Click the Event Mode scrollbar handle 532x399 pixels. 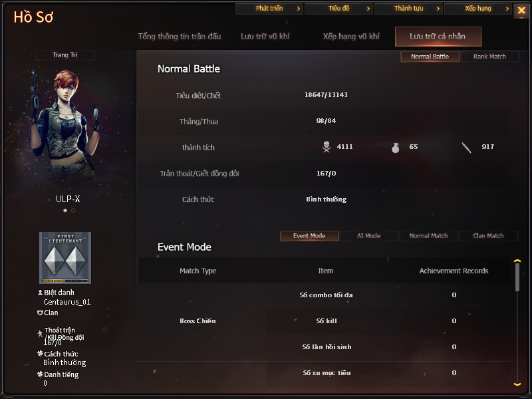coord(517,277)
